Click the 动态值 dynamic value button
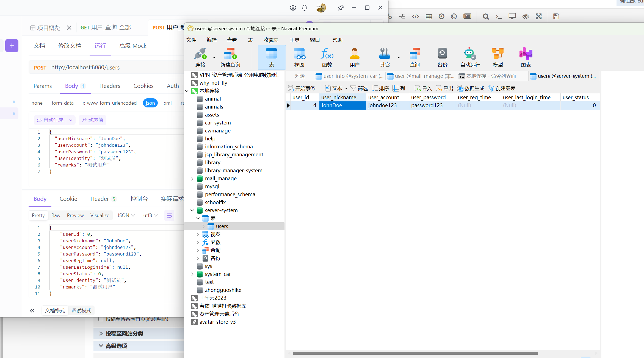 click(93, 120)
